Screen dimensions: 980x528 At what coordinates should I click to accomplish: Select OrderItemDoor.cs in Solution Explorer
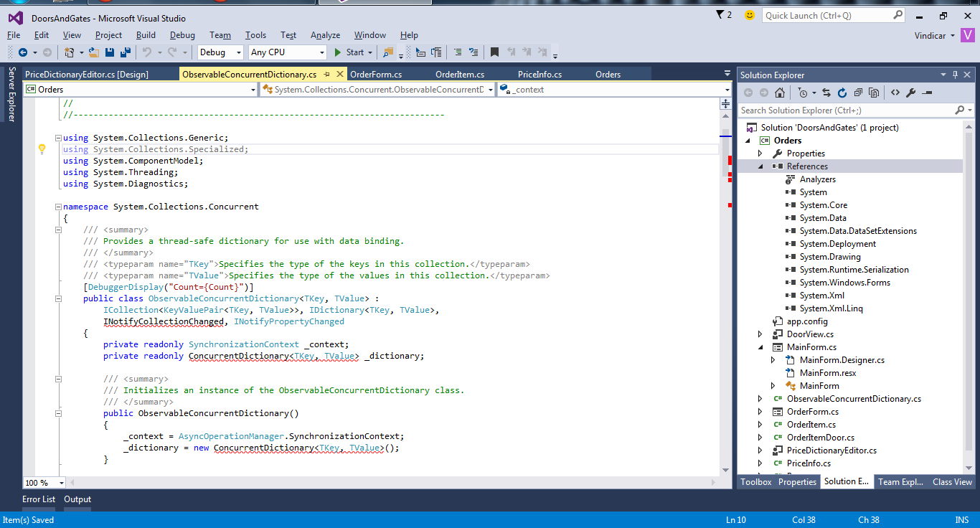coord(820,438)
